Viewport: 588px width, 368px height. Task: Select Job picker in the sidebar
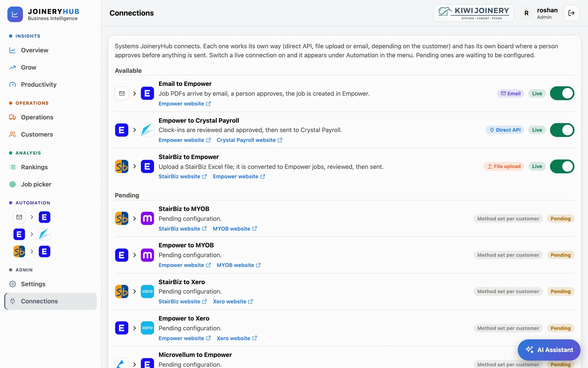51,184
